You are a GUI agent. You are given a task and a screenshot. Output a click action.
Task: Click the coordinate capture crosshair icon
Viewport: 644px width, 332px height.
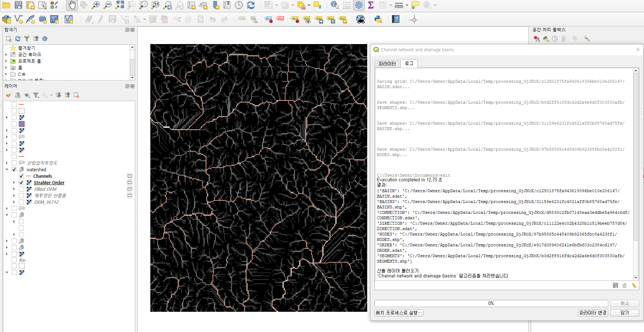(x=414, y=19)
